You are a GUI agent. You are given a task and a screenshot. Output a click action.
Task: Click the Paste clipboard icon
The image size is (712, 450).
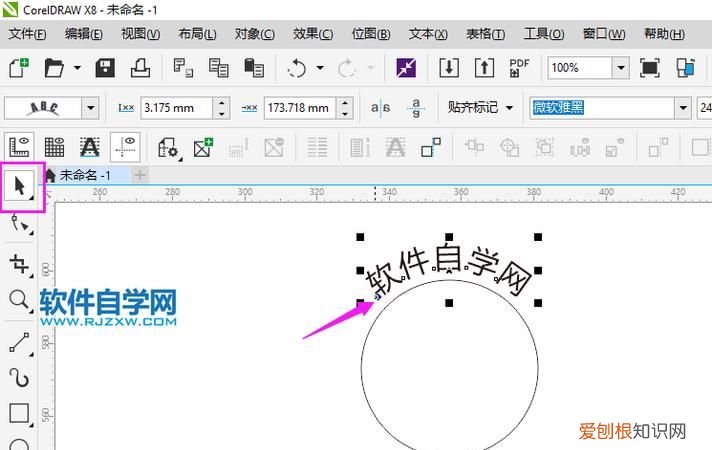pos(254,68)
